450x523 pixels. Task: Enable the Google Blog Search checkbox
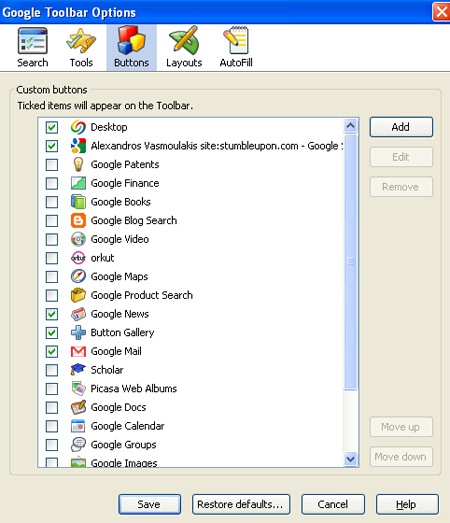52,220
